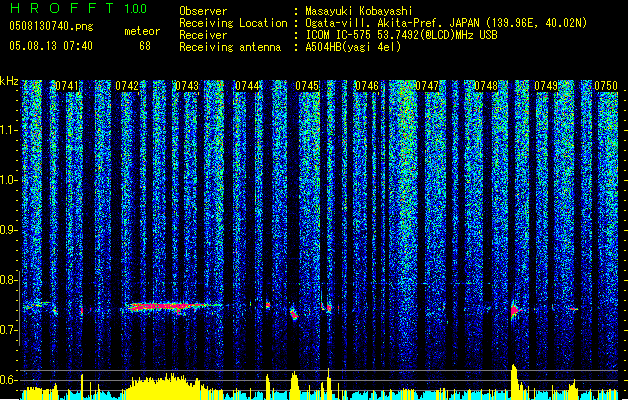The height and width of the screenshot is (400, 629).
Task: Click the kHz axis unit label
Action: 9,81
